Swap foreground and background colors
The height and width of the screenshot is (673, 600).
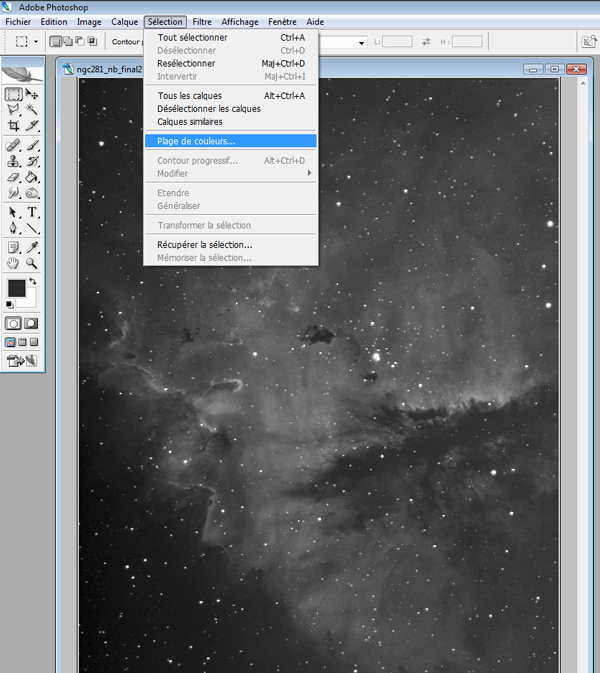tap(33, 282)
